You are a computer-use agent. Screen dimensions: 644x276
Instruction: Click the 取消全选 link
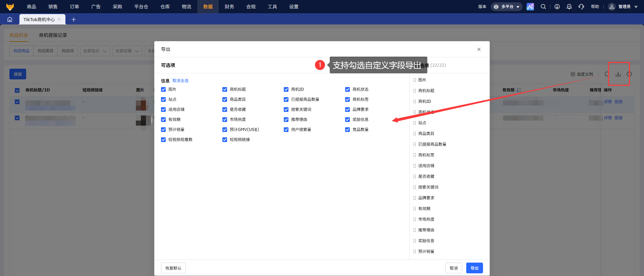pos(180,81)
